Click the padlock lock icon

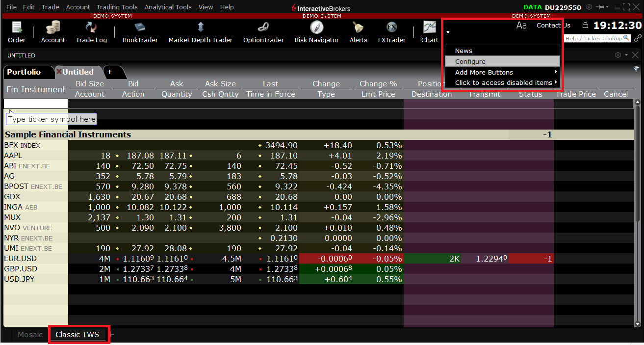pos(585,25)
